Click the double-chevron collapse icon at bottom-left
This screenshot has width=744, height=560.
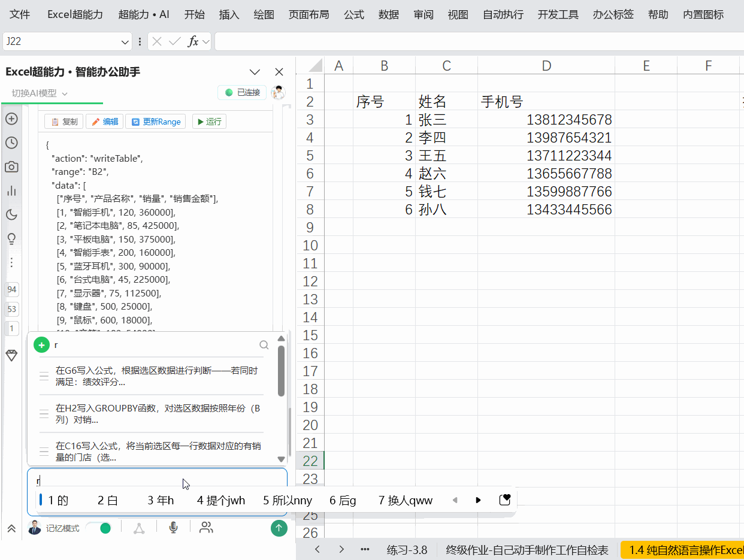point(11,528)
